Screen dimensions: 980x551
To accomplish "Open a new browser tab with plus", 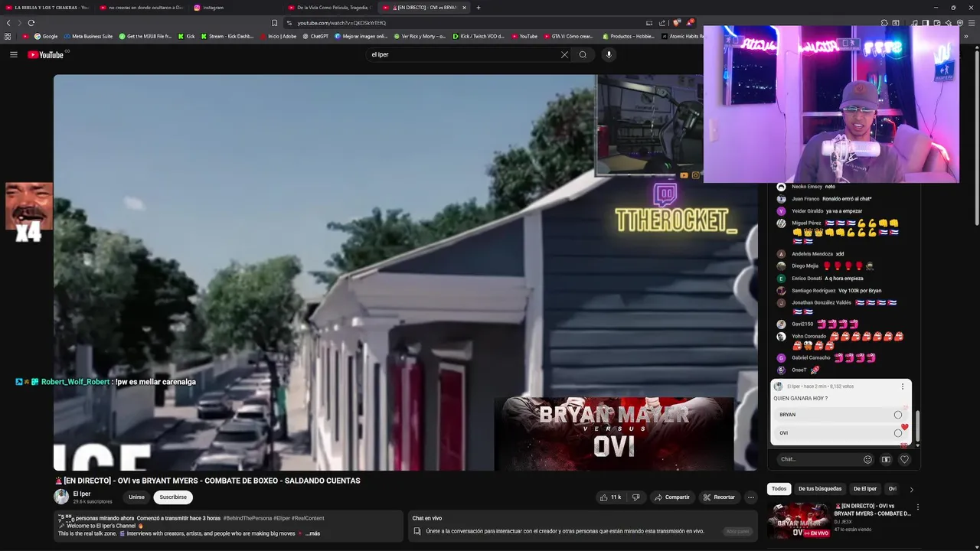I will pos(479,8).
